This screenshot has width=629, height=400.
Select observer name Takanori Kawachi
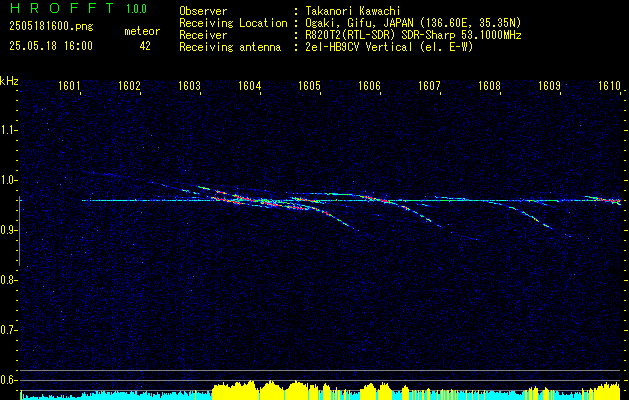point(353,11)
